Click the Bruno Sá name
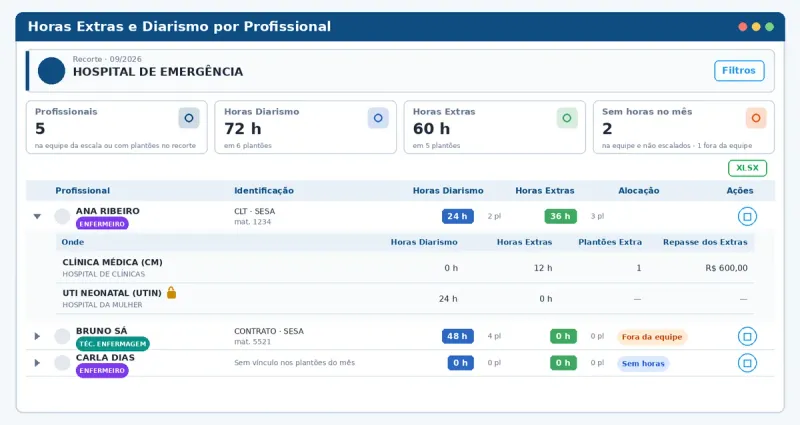The image size is (800, 425). pos(102,331)
